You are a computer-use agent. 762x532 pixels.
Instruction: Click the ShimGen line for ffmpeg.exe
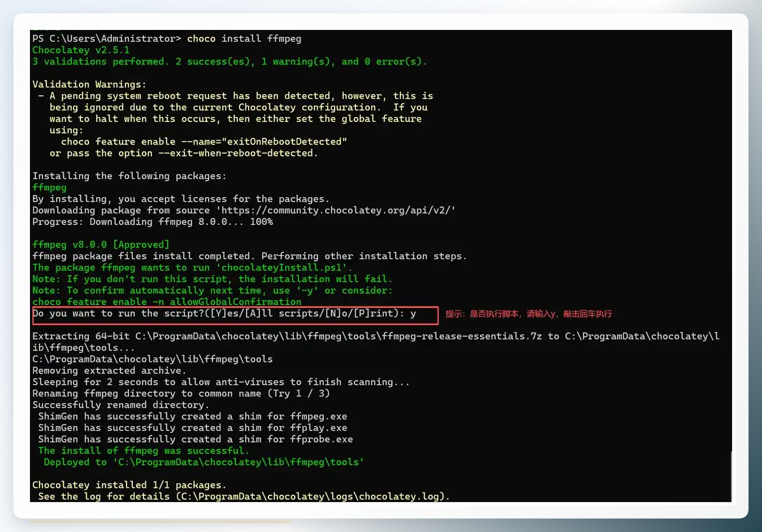click(193, 417)
